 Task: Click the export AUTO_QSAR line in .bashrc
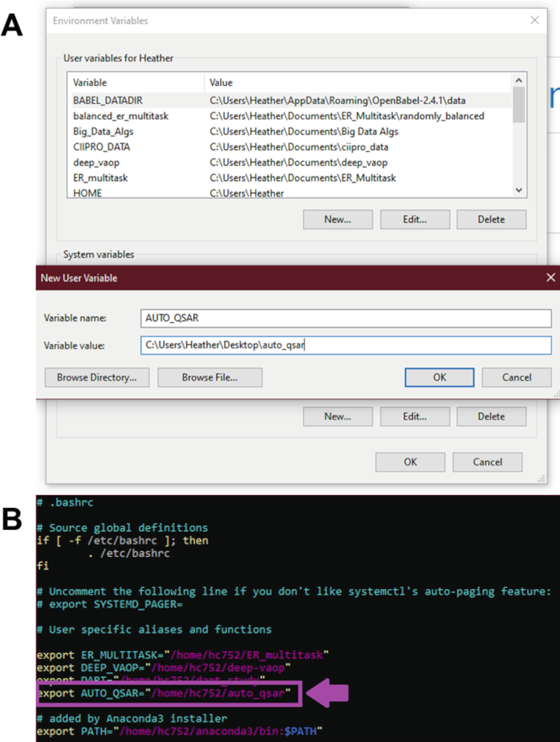click(x=164, y=693)
